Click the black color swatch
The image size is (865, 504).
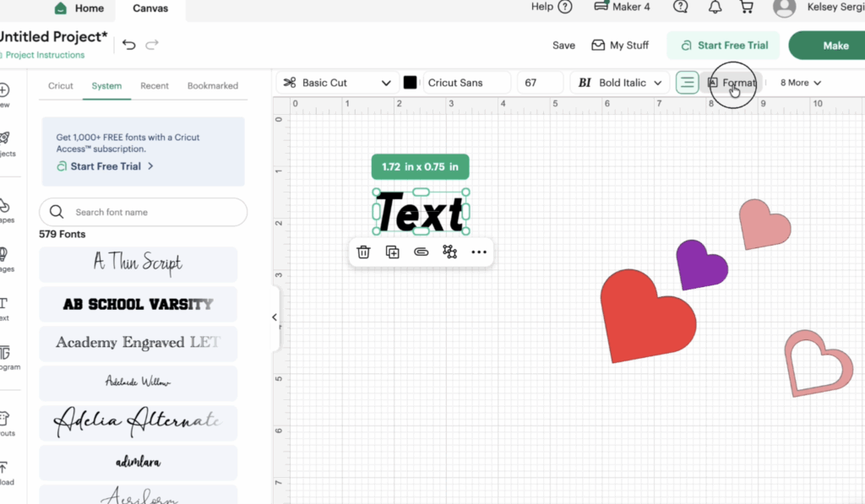[410, 83]
